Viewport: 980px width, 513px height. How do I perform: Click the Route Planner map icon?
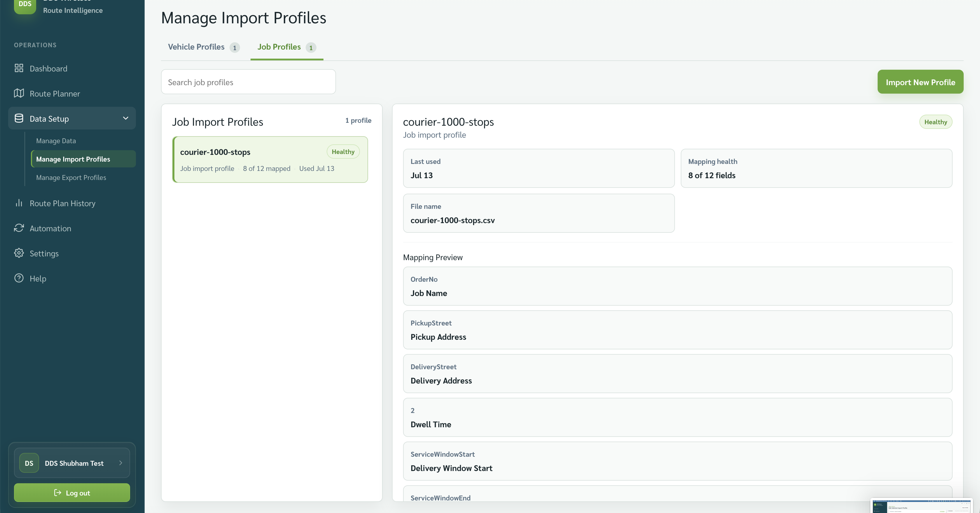19,93
